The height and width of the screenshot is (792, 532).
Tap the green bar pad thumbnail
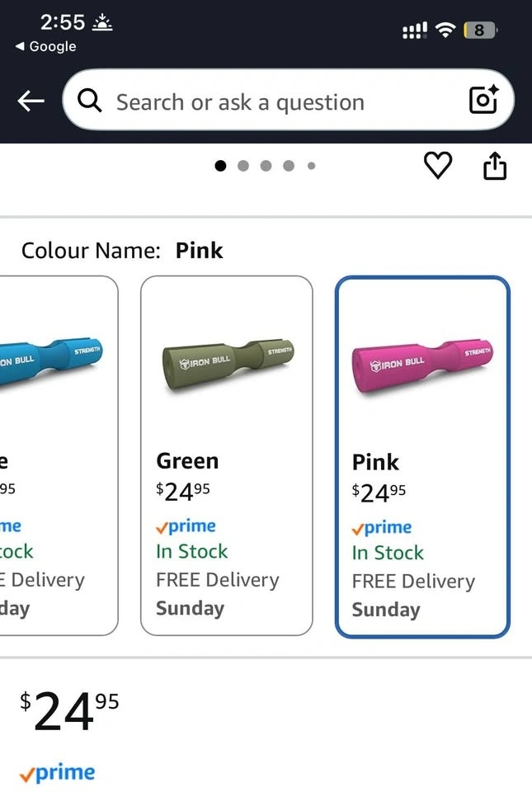point(227,363)
